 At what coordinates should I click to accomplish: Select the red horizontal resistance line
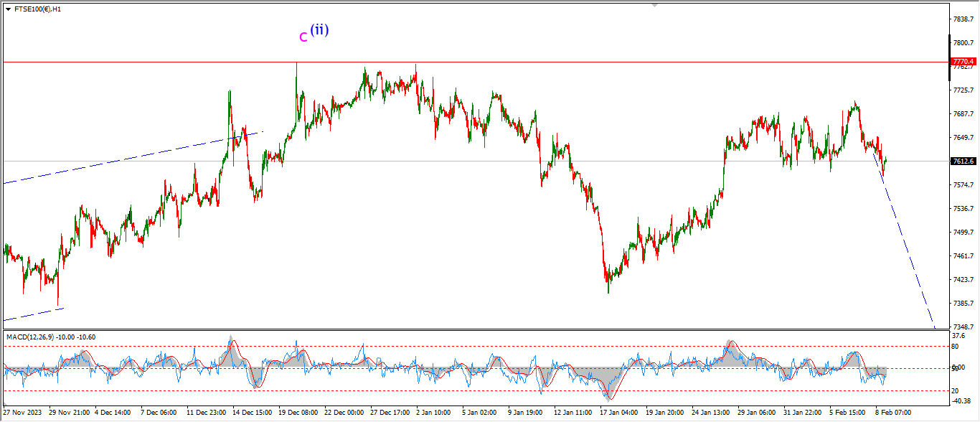coord(502,62)
